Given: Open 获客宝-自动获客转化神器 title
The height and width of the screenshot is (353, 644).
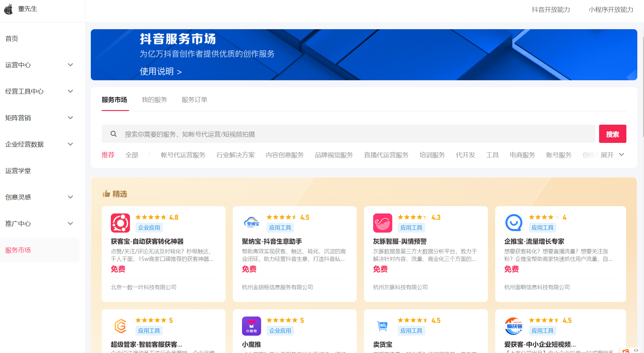Looking at the screenshot, I should [147, 241].
